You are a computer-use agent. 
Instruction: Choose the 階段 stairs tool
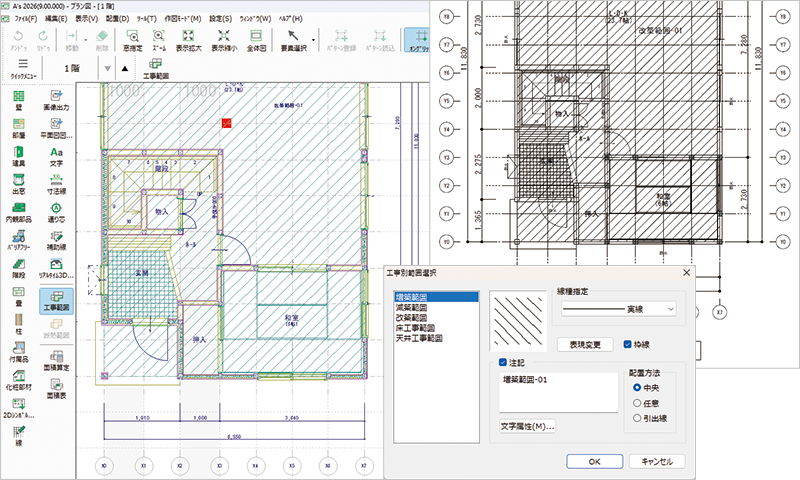[18, 270]
